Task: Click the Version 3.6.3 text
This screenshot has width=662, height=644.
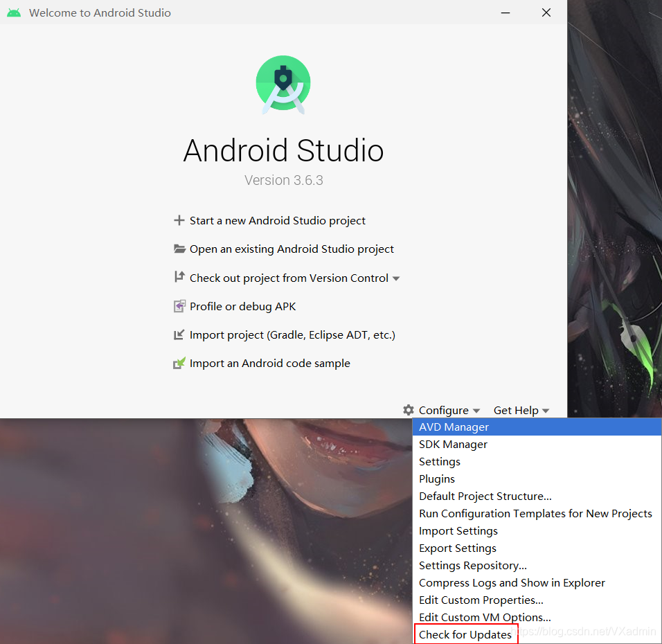Action: coord(284,180)
